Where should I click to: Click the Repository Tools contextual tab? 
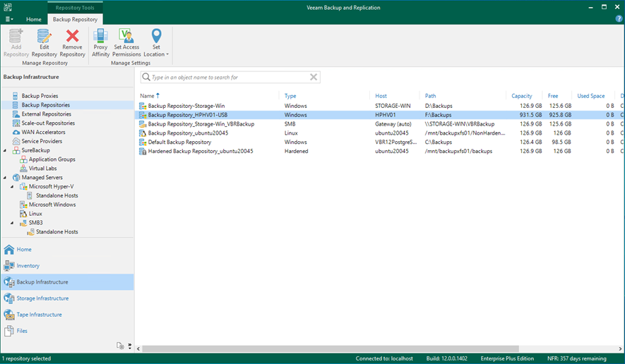coord(75,8)
